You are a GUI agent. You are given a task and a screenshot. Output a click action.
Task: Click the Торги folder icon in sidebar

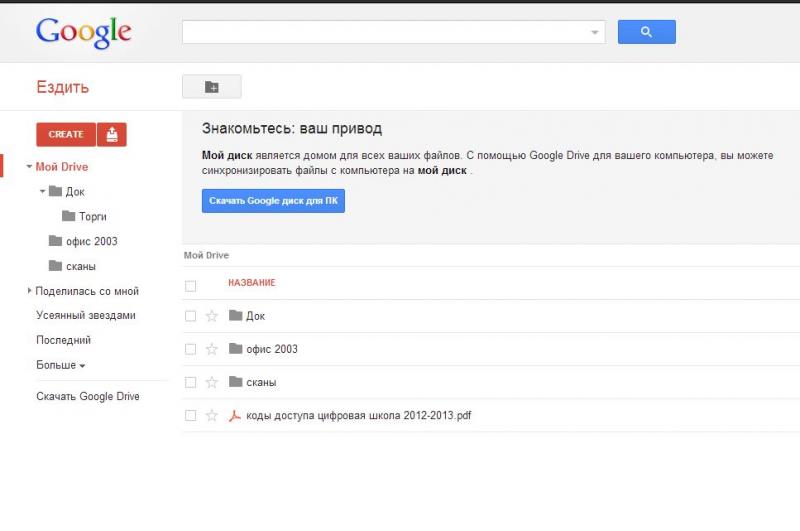[x=68, y=216]
